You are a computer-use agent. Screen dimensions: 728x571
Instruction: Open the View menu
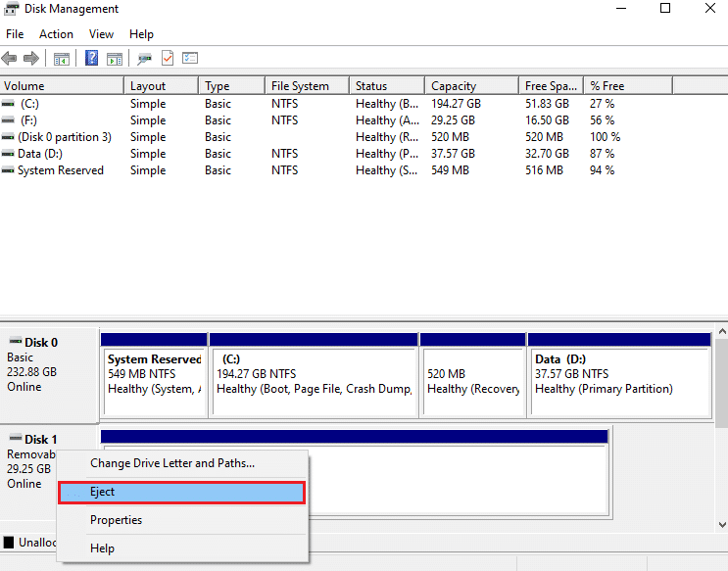(102, 34)
